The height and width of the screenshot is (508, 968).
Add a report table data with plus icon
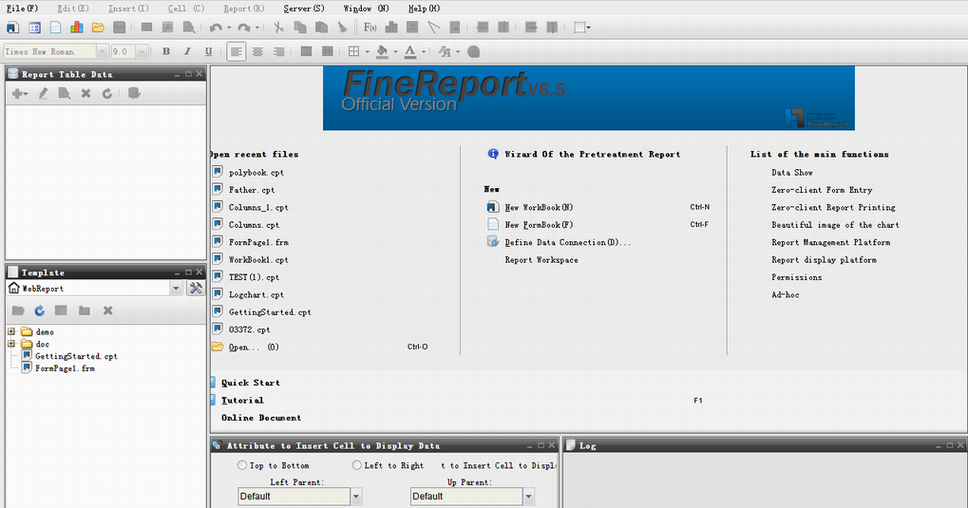(19, 93)
